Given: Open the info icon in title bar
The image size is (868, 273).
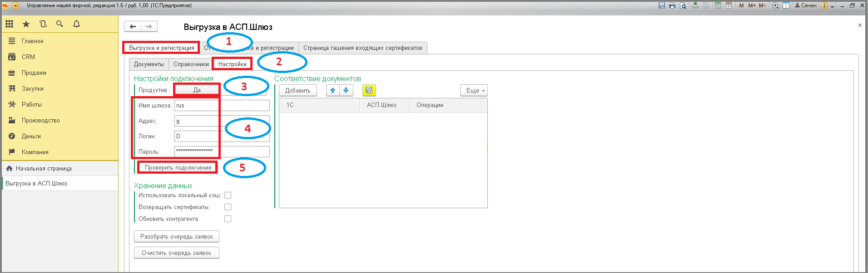Looking at the screenshot, I should click(824, 5).
